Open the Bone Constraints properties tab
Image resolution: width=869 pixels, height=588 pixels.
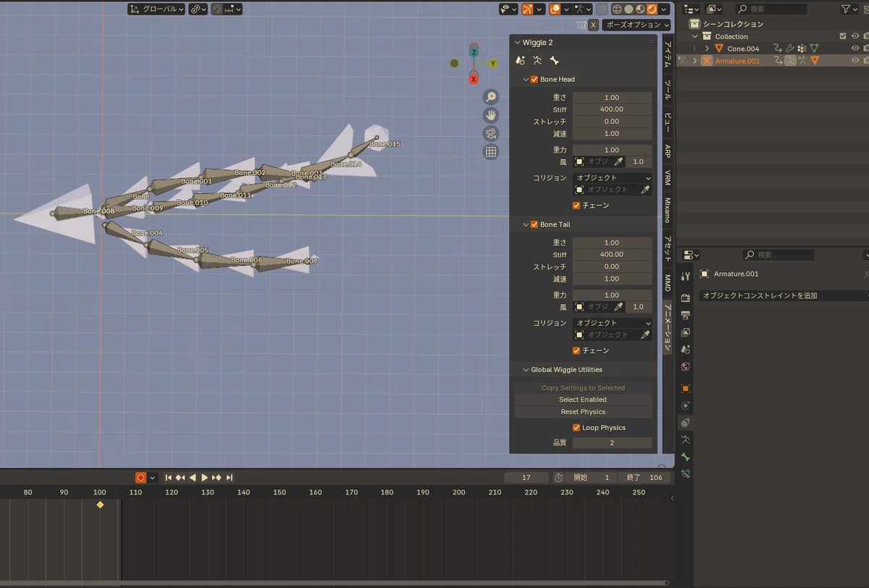coord(686,474)
